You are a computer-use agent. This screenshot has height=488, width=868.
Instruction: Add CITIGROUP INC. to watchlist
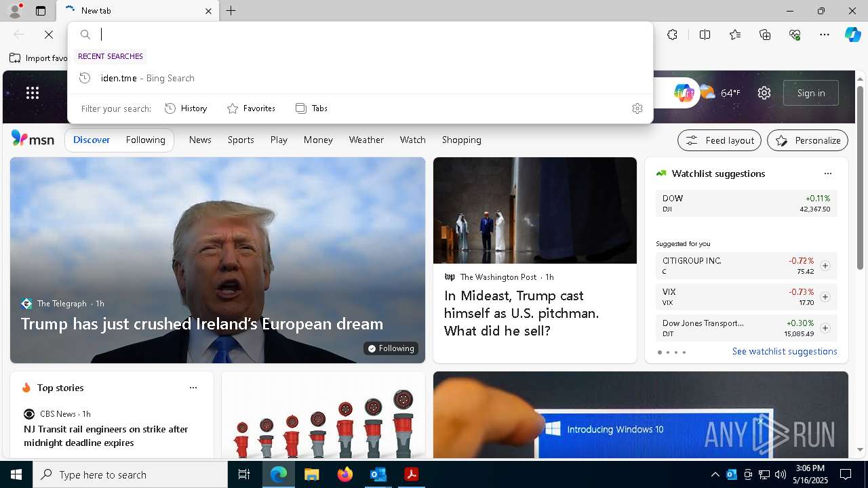click(825, 266)
